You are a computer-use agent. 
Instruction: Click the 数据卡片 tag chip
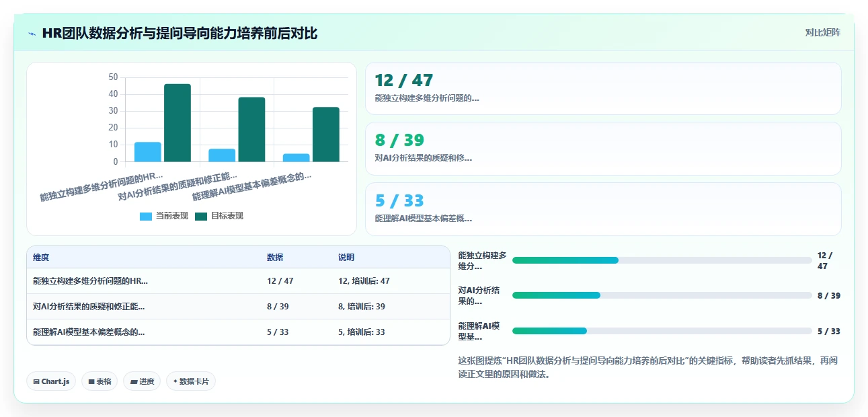pyautogui.click(x=191, y=381)
